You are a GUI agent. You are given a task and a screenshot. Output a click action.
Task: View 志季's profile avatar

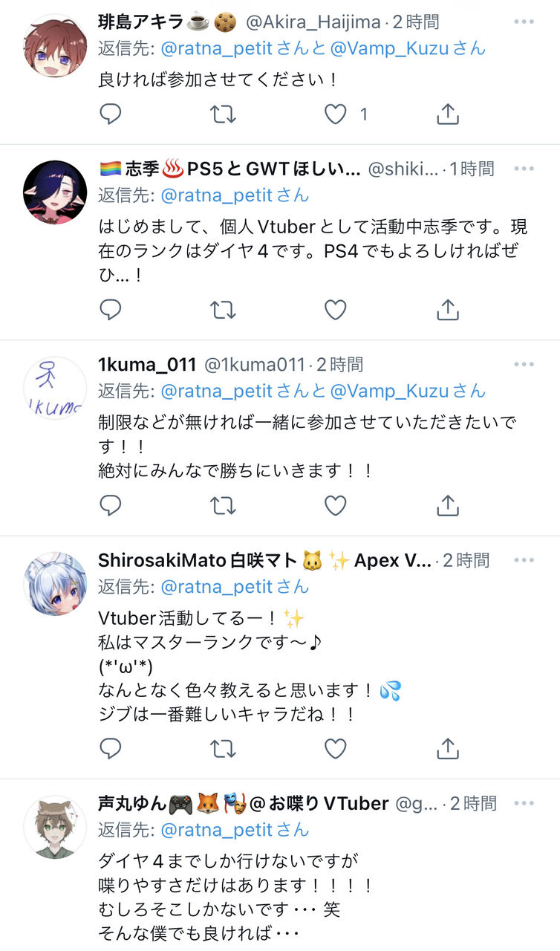(55, 192)
